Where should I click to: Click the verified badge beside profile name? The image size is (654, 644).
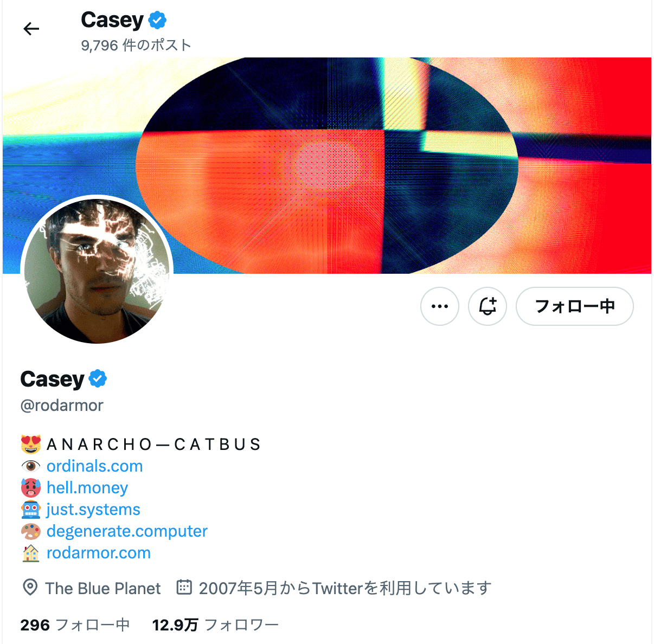point(98,379)
